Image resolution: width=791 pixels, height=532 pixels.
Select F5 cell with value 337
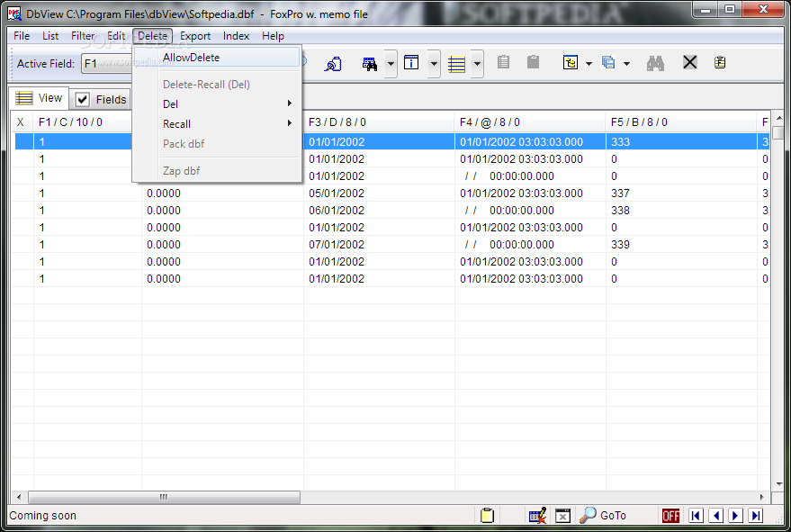point(681,194)
